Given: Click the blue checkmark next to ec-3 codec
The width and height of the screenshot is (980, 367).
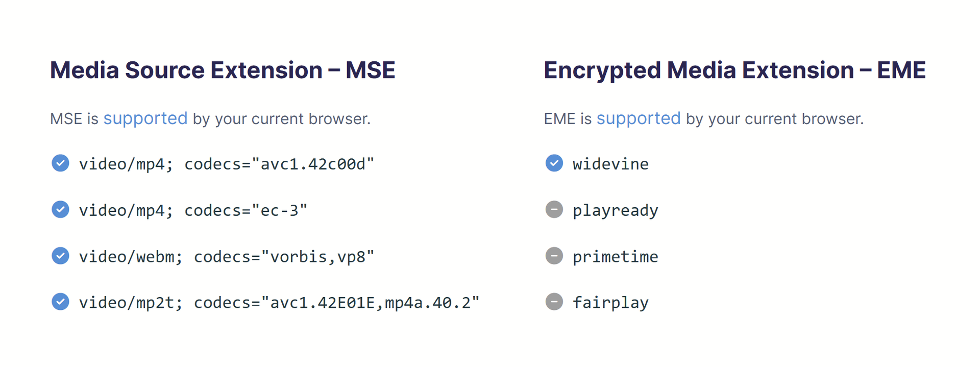Looking at the screenshot, I should pyautogui.click(x=60, y=210).
